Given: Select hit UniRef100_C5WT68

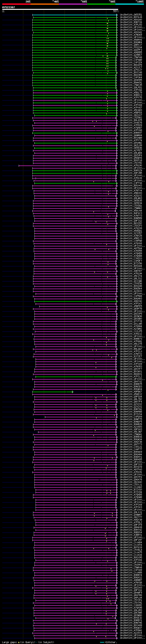Looking at the screenshot, I should (x=131, y=58).
